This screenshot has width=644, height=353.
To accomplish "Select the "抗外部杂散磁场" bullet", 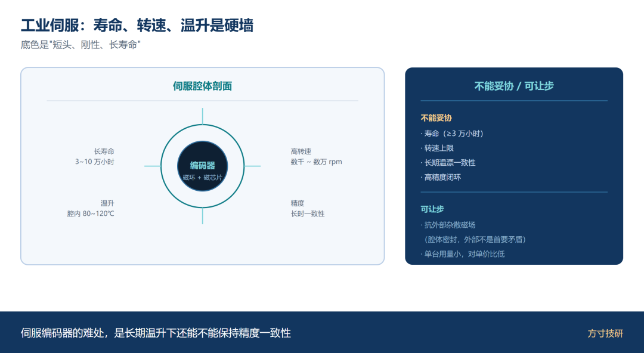I will (448, 225).
